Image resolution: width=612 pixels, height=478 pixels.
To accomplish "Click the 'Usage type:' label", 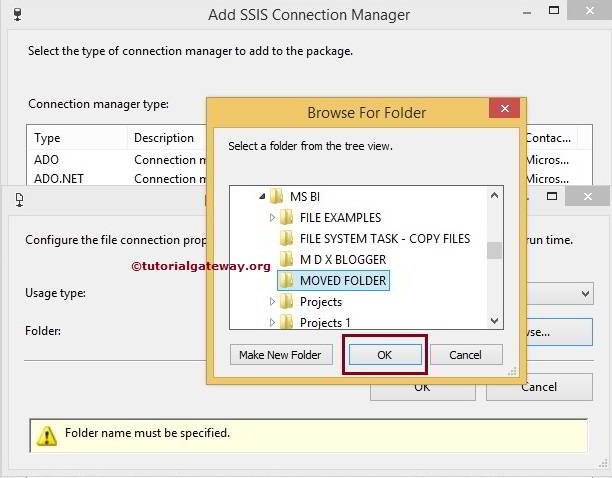I will [55, 293].
